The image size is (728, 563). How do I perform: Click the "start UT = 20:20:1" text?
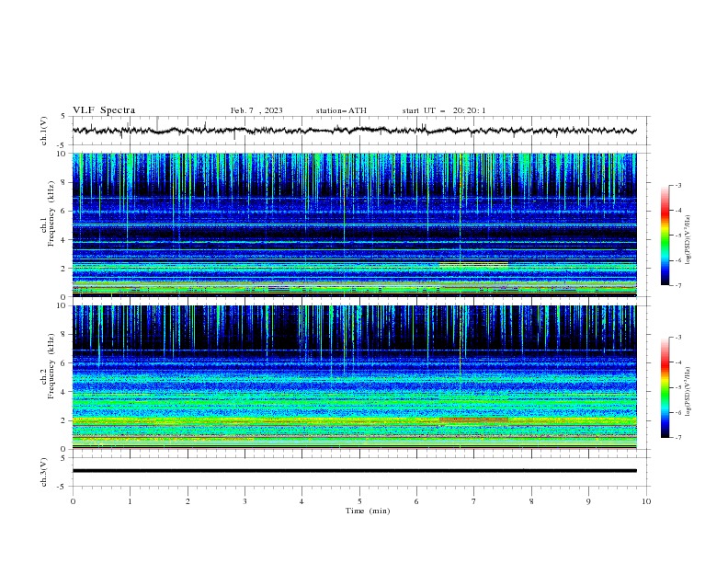[444, 110]
